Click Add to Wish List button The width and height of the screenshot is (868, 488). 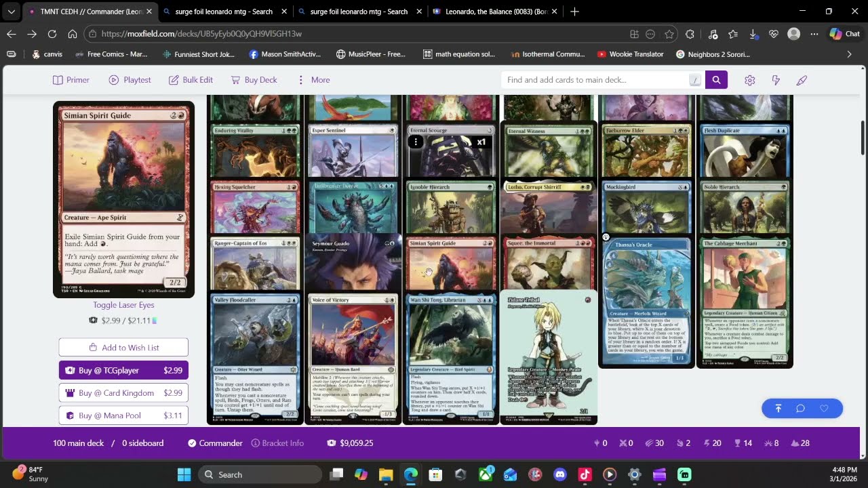(x=123, y=348)
